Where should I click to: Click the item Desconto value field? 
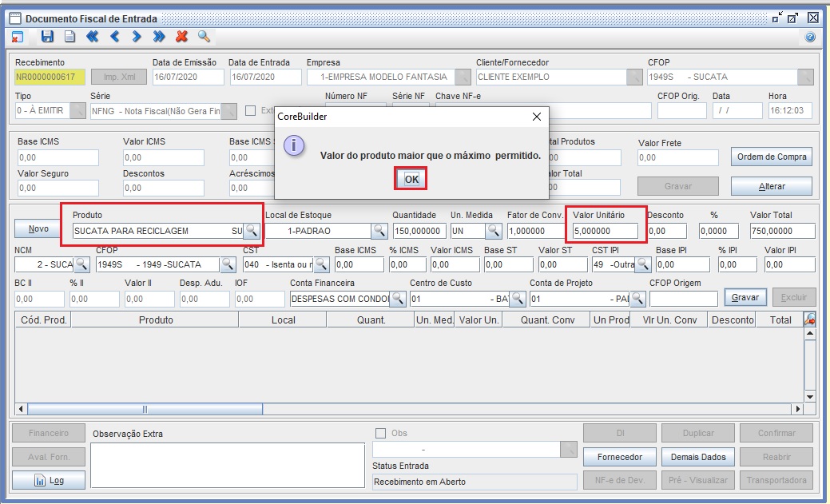coord(667,231)
